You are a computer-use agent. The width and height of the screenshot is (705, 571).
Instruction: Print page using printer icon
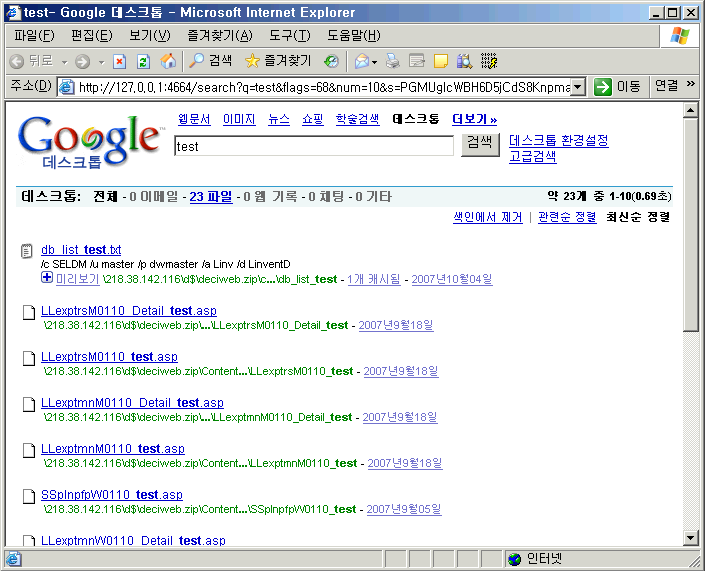coord(393,61)
